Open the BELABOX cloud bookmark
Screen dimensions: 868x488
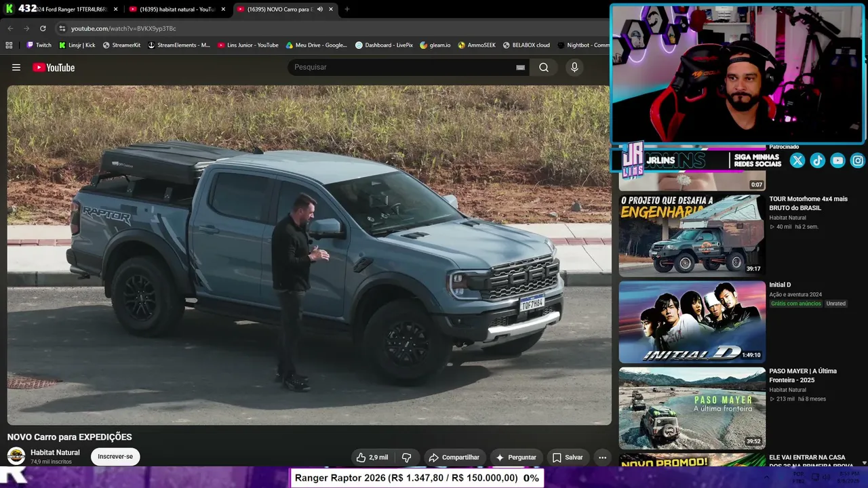coord(526,45)
